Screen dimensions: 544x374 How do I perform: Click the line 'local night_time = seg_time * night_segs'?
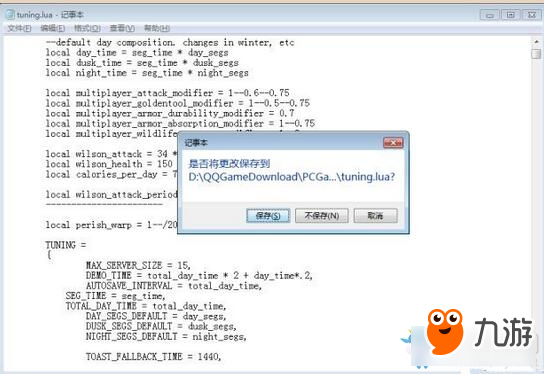[x=147, y=73]
